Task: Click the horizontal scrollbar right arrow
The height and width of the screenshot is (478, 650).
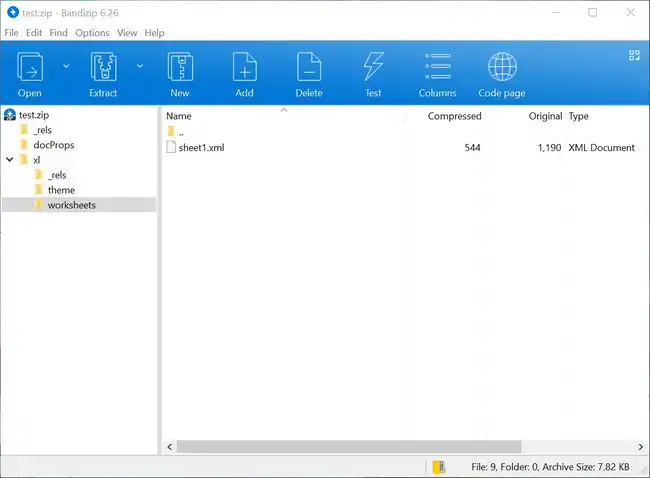Action: tap(640, 447)
